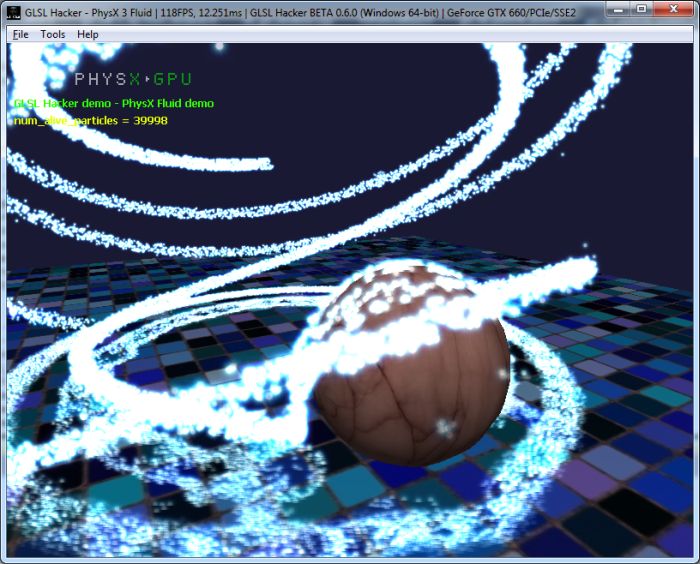
Task: Minimize the GLSL Hacker window
Action: click(619, 9)
